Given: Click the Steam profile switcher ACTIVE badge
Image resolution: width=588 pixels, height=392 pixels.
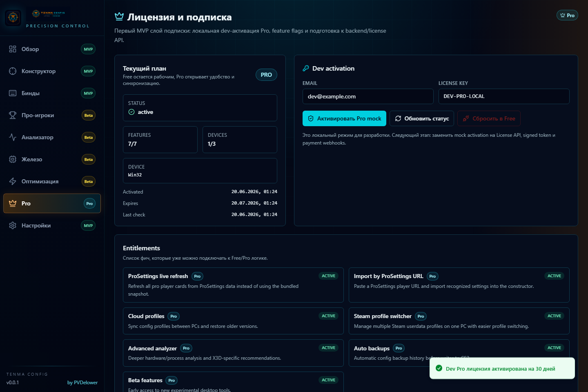Looking at the screenshot, I should 555,316.
